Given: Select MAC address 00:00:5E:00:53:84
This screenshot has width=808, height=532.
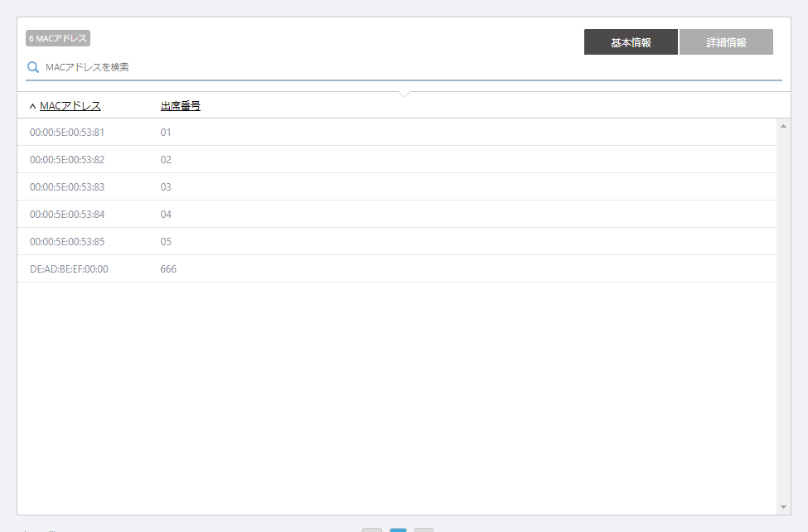Looking at the screenshot, I should click(67, 215).
